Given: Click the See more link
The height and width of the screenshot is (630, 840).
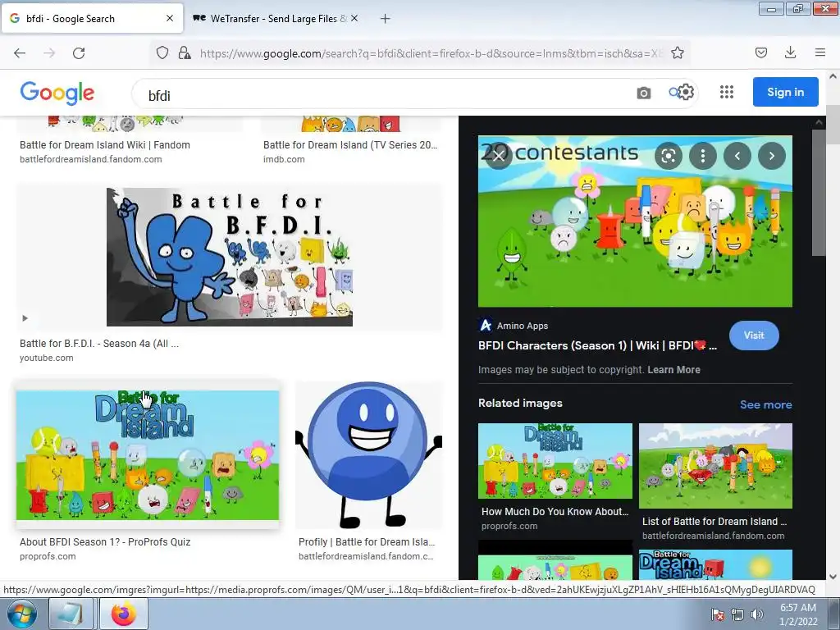Looking at the screenshot, I should click(765, 404).
